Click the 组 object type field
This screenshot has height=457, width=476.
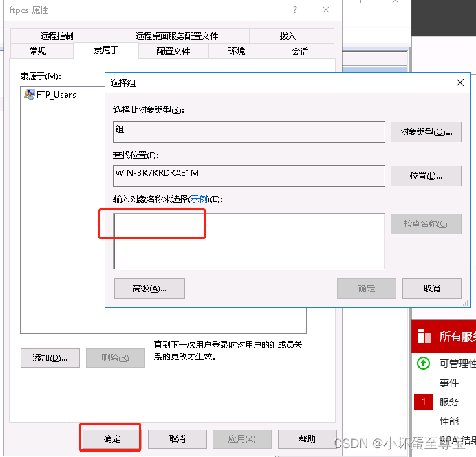click(x=249, y=132)
